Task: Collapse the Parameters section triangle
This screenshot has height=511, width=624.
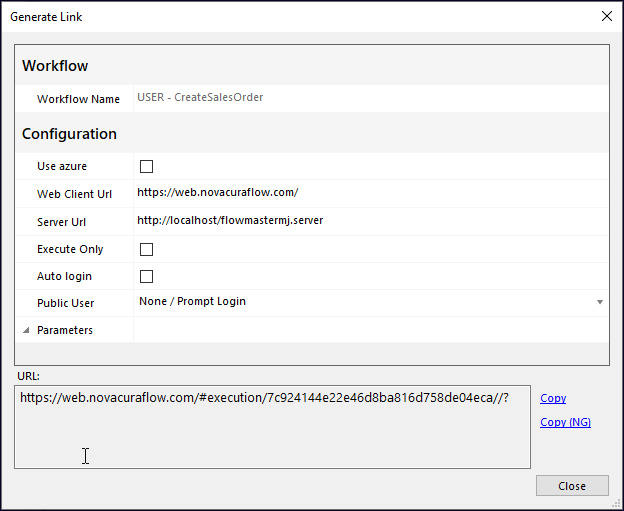Action: (26, 330)
